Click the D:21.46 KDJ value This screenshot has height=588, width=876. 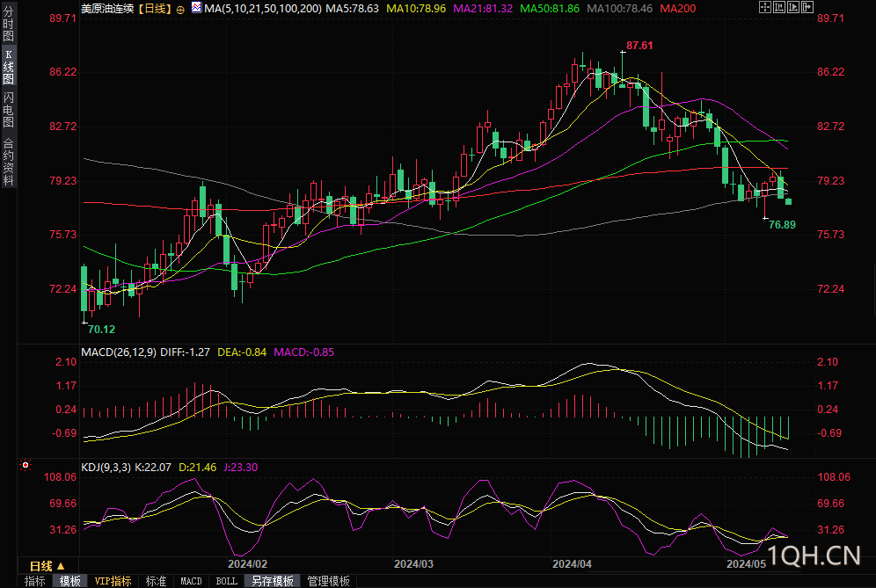point(197,468)
